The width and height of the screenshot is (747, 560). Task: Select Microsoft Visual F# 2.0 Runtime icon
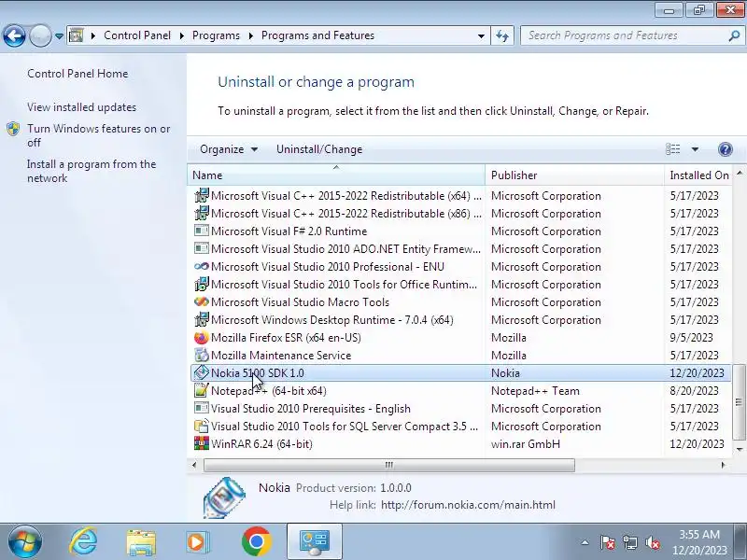click(202, 231)
